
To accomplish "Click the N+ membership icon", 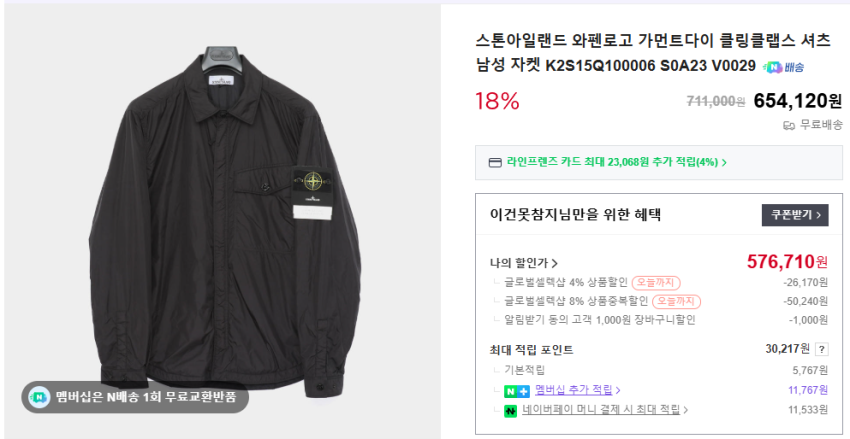I will (516, 390).
